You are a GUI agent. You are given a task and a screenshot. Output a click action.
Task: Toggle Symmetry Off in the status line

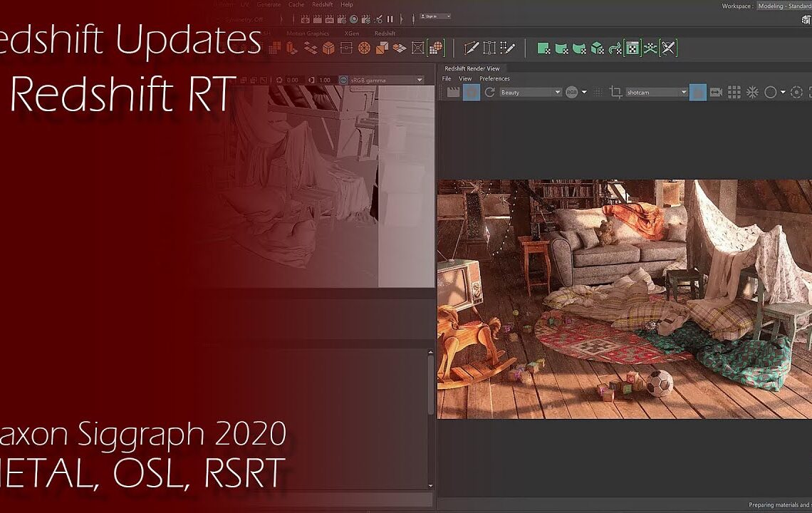[241, 19]
